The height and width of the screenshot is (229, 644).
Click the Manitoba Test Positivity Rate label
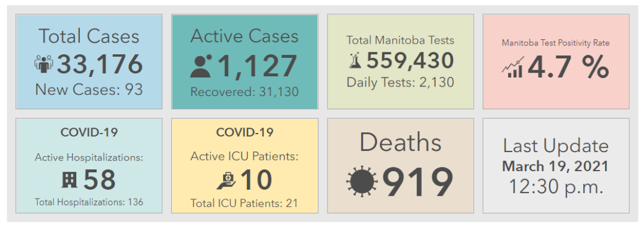(556, 43)
